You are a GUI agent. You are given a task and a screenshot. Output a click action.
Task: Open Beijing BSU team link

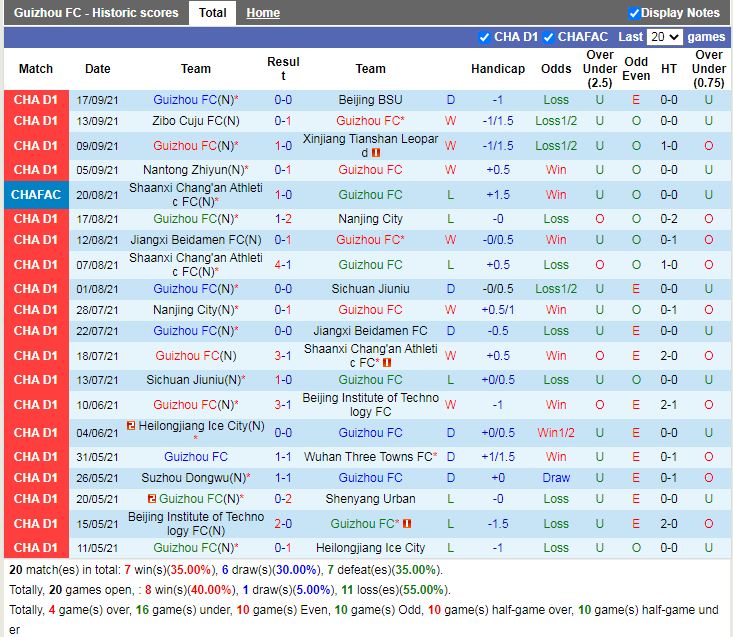(x=370, y=100)
